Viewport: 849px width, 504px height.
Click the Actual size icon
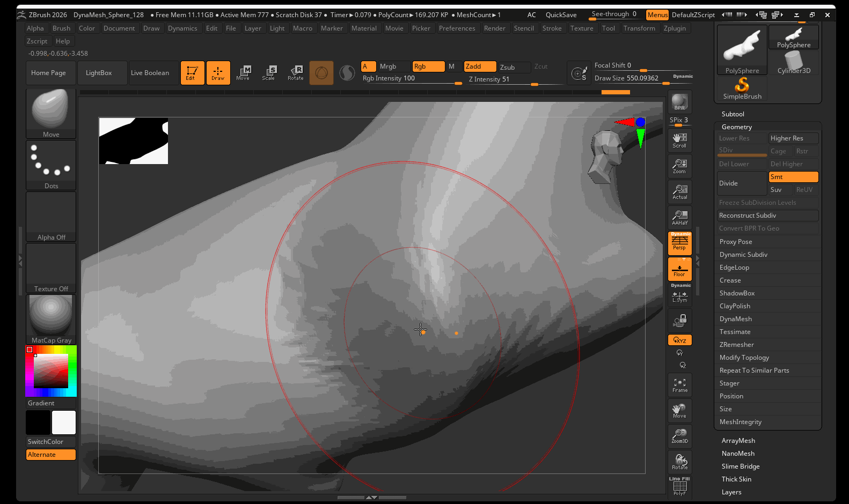point(679,192)
